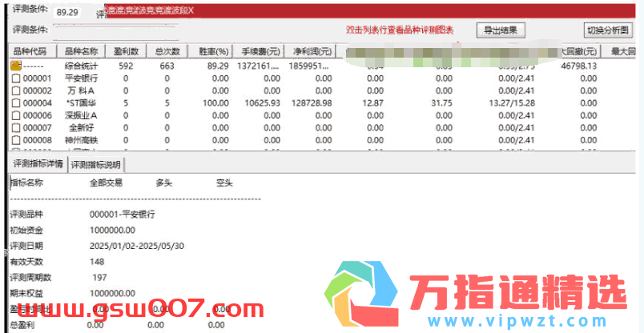Click the 有效天数 value 148

[97, 262]
